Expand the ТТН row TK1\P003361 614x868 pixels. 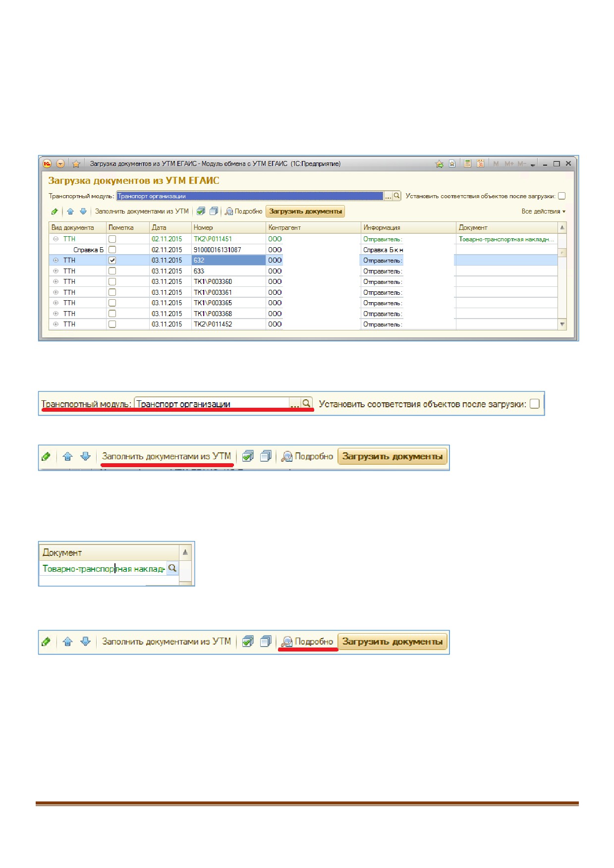(56, 292)
